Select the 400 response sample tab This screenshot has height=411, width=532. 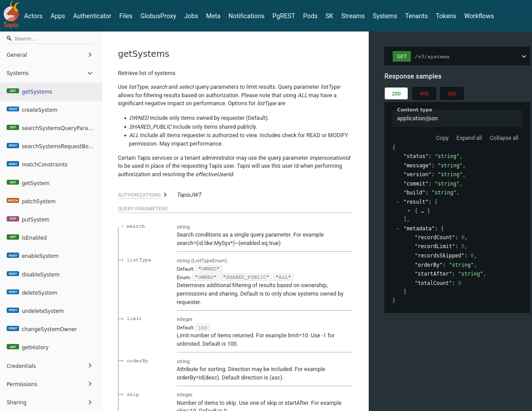click(424, 94)
